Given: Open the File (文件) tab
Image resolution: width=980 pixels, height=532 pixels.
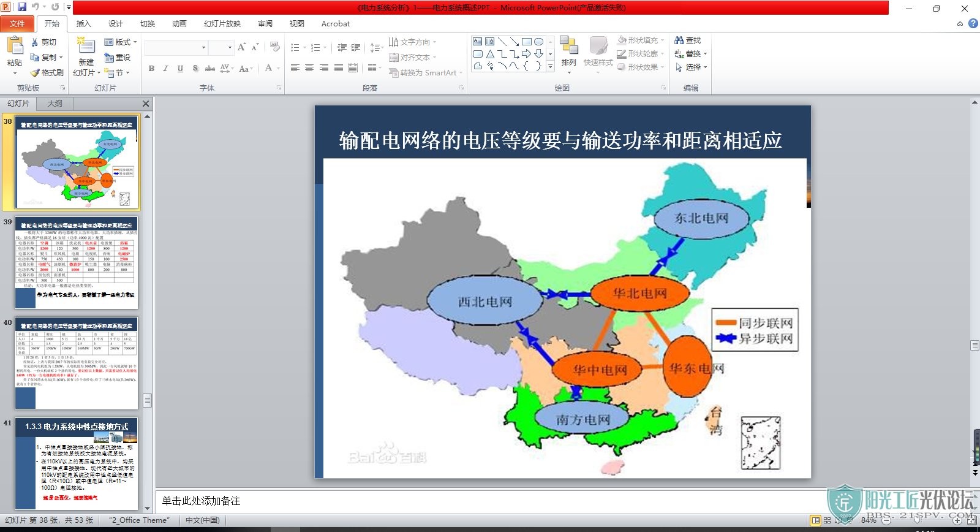Looking at the screenshot, I should tap(17, 24).
